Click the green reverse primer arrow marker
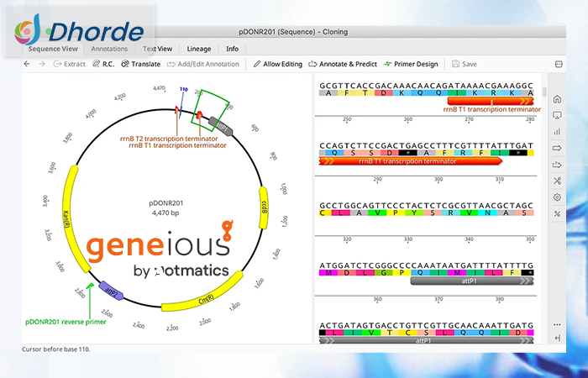588x378 pixels. pyautogui.click(x=90, y=286)
